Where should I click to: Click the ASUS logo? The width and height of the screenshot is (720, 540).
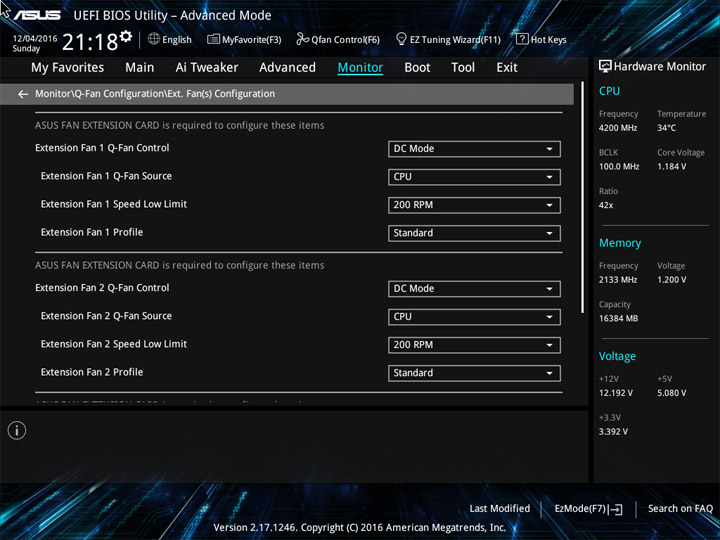37,15
